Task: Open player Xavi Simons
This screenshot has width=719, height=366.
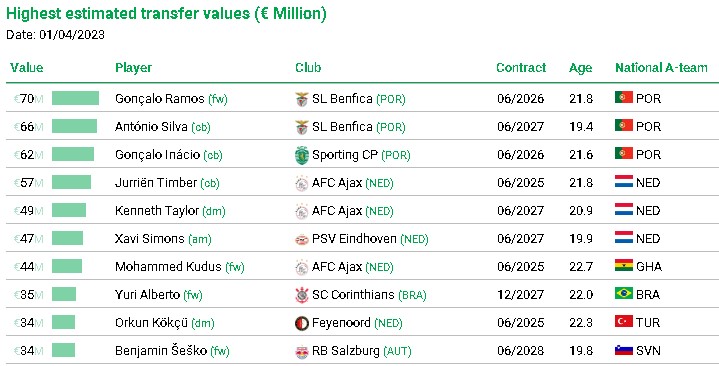Action: (x=149, y=239)
